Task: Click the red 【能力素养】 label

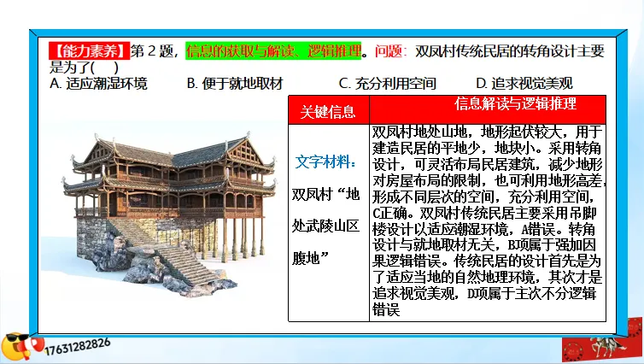Action: click(x=89, y=51)
